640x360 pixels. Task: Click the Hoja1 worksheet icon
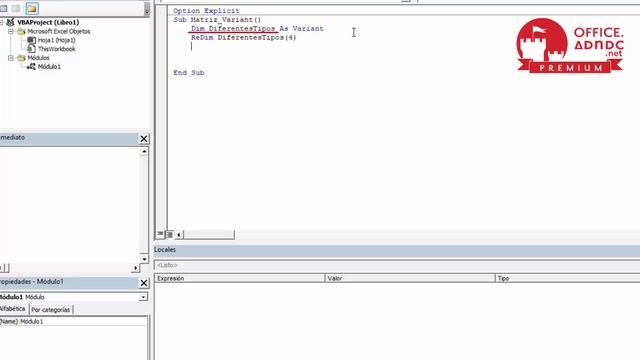click(31, 40)
